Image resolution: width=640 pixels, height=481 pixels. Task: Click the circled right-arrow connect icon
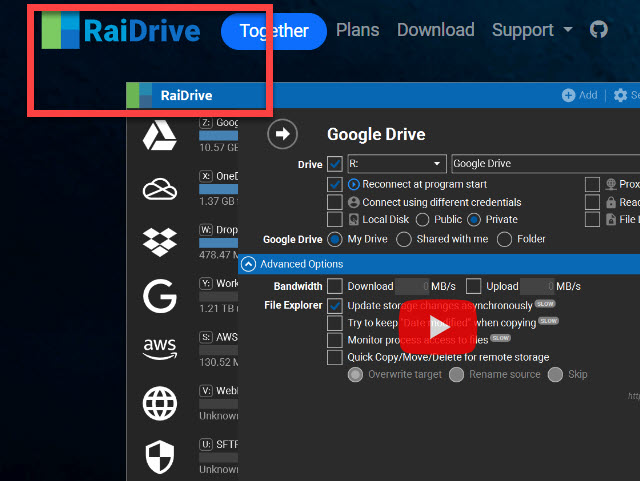coord(282,134)
